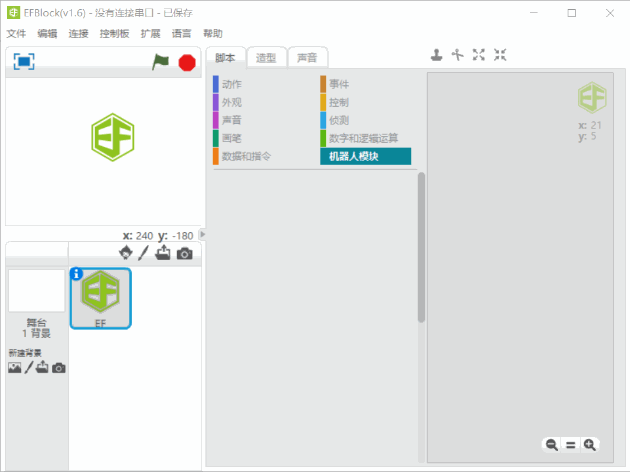Select the scissors delete tool
Viewport: 630px width, 472px height.
pos(457,55)
